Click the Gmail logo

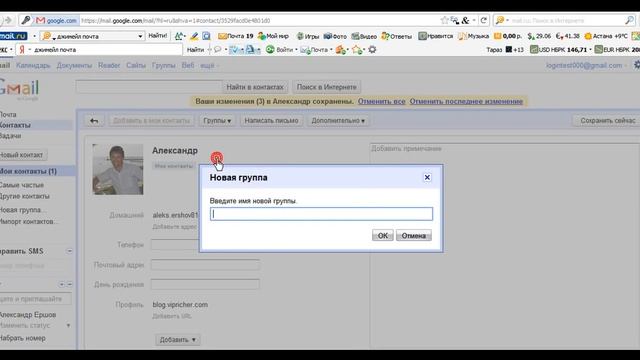point(19,89)
